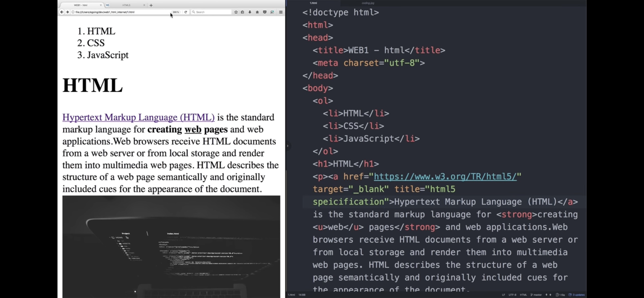Change HTML grammar in status bar

(x=523, y=295)
